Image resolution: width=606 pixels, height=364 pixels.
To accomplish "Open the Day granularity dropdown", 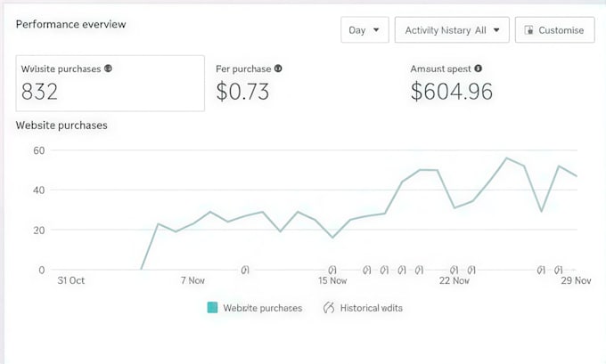I will tap(364, 29).
